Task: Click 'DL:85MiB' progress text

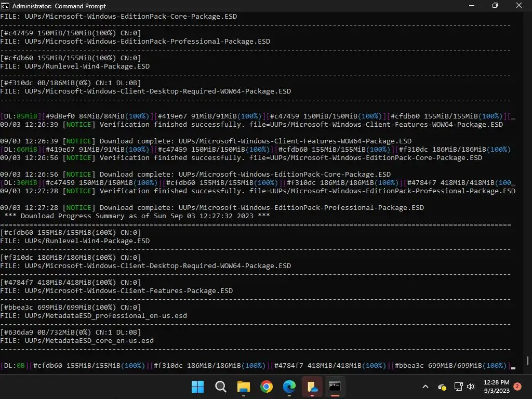Action: (21, 116)
